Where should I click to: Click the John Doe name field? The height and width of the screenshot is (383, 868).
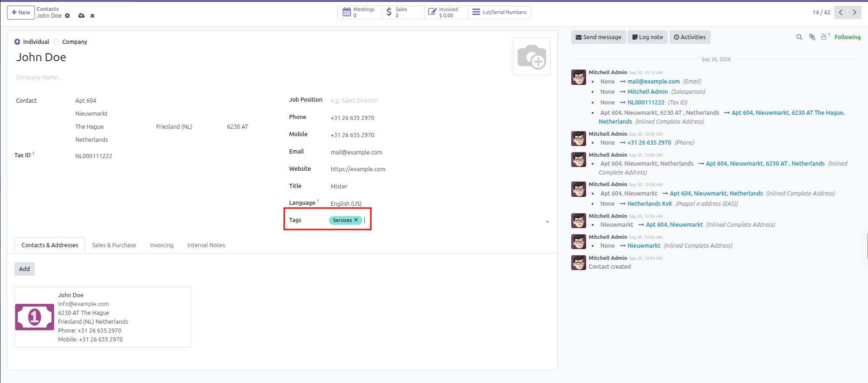(261, 57)
